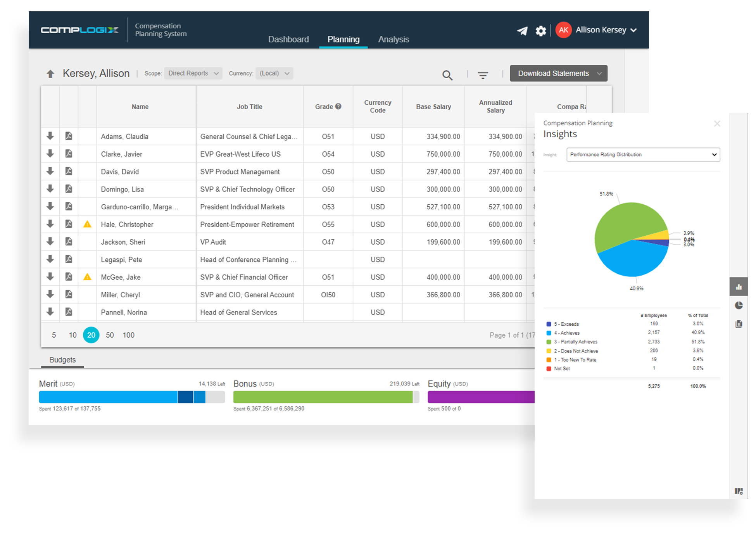Viewport: 756px width, 537px height.
Task: Expand the Direct Reports scope dropdown
Action: point(193,73)
